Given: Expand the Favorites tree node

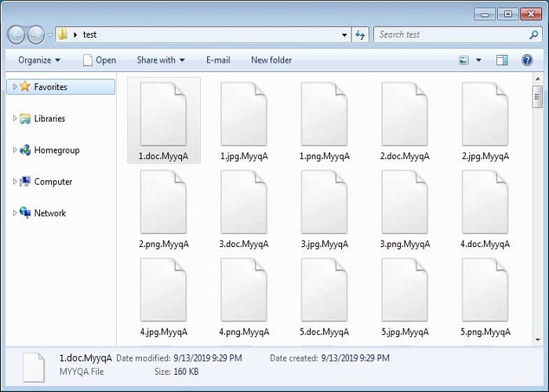Looking at the screenshot, I should [14, 86].
